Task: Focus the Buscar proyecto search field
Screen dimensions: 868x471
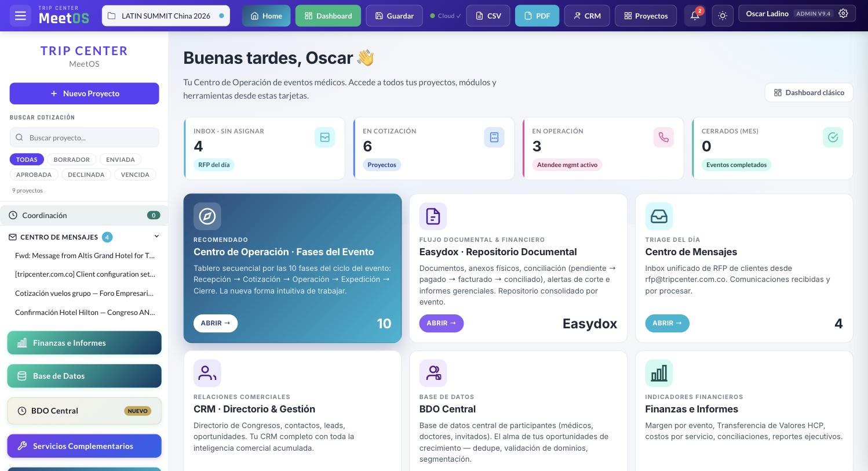Action: coord(84,137)
